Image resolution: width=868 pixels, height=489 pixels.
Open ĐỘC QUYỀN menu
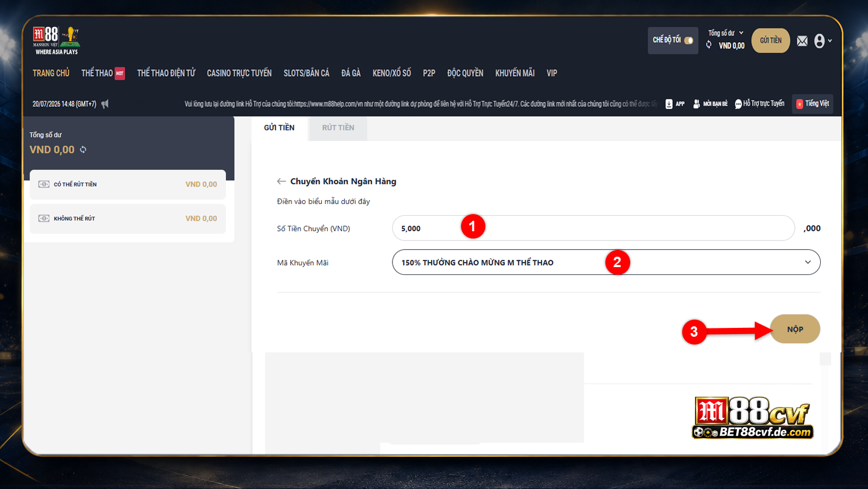point(465,73)
